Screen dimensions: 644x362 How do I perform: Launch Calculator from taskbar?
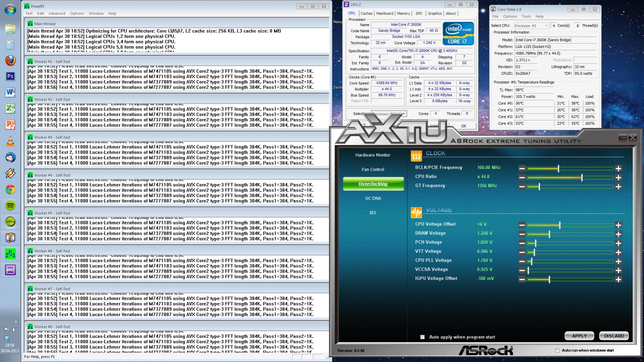click(x=10, y=45)
